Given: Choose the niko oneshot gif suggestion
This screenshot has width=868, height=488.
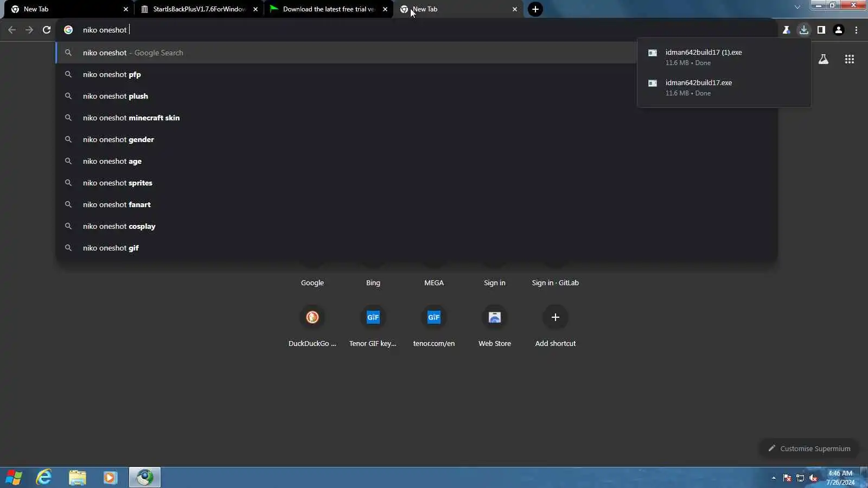Looking at the screenshot, I should click(x=417, y=248).
